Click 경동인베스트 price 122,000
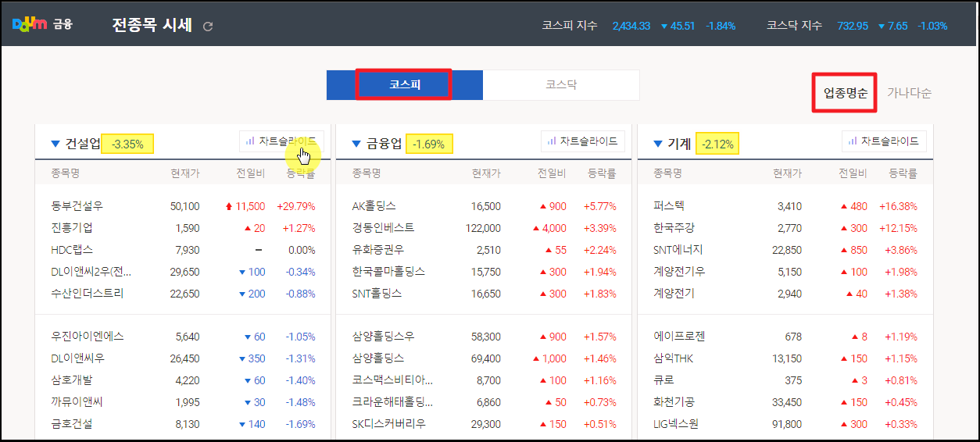Image resolution: width=980 pixels, height=442 pixels. [x=483, y=228]
